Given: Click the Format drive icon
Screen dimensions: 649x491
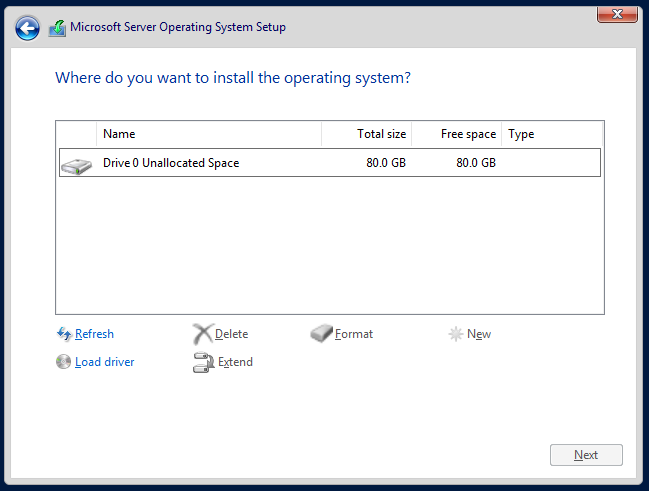Looking at the screenshot, I should pos(322,333).
